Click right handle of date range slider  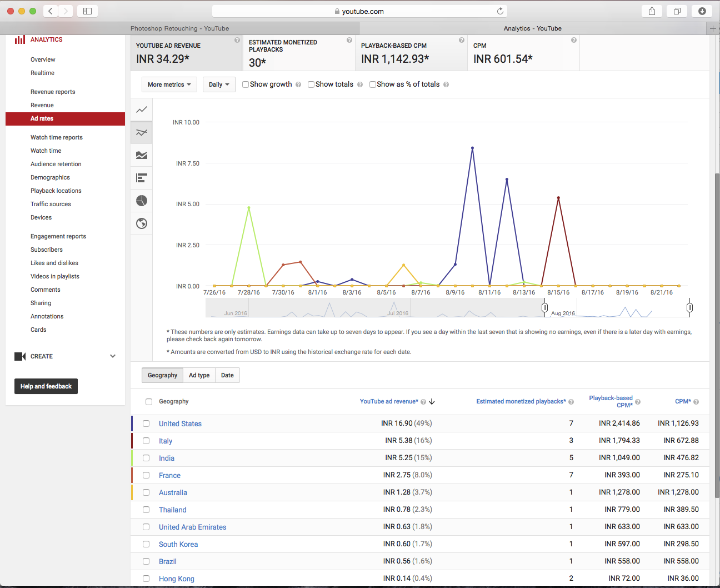(x=689, y=307)
